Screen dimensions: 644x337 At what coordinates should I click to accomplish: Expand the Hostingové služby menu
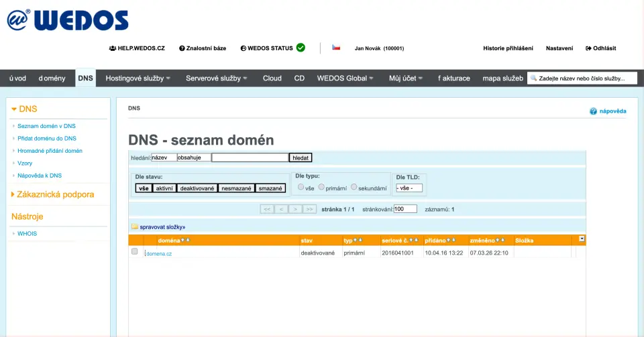point(138,78)
